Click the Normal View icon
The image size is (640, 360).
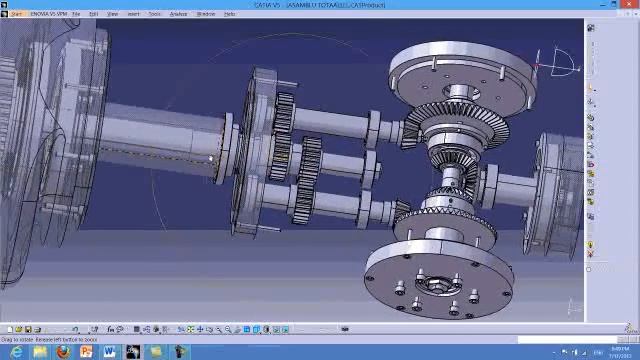coord(238,329)
